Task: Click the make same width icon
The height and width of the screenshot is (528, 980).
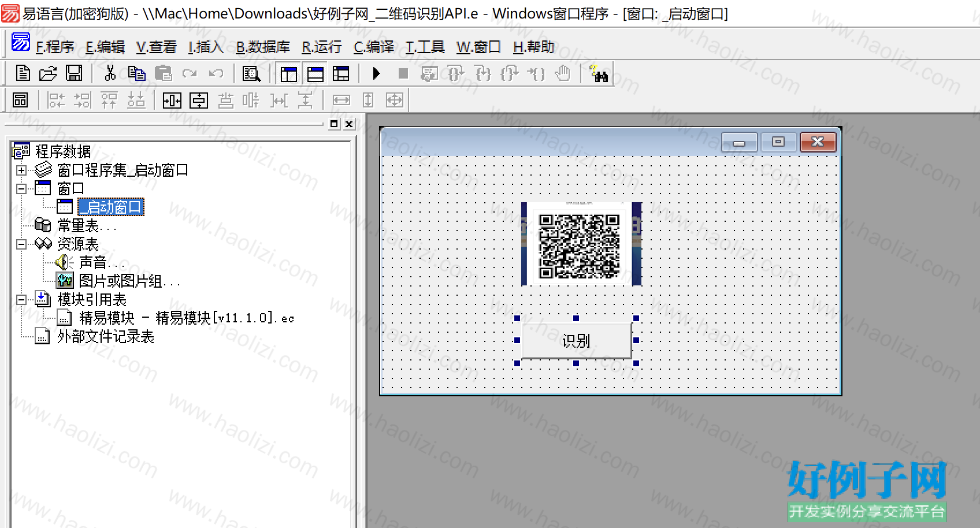Action: click(x=341, y=101)
